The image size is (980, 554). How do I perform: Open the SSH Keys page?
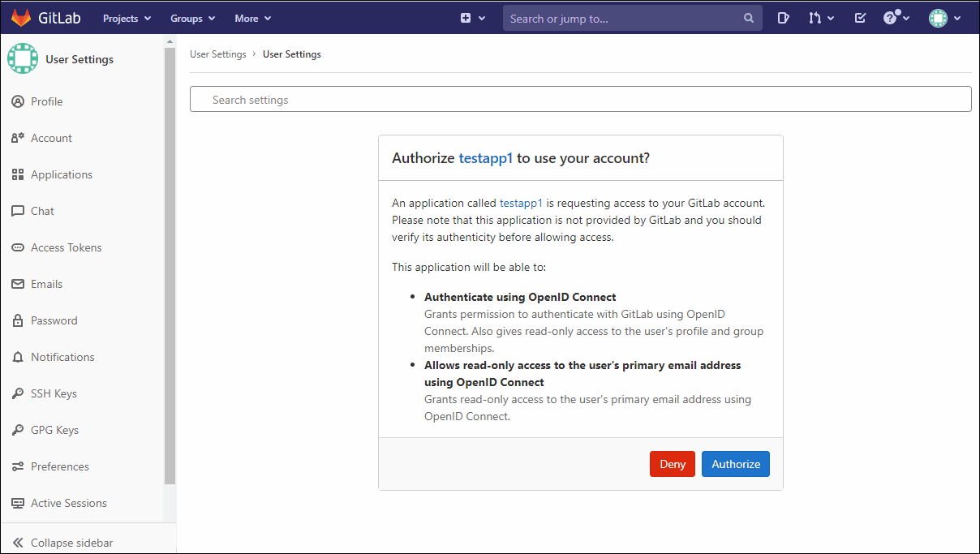(x=54, y=393)
